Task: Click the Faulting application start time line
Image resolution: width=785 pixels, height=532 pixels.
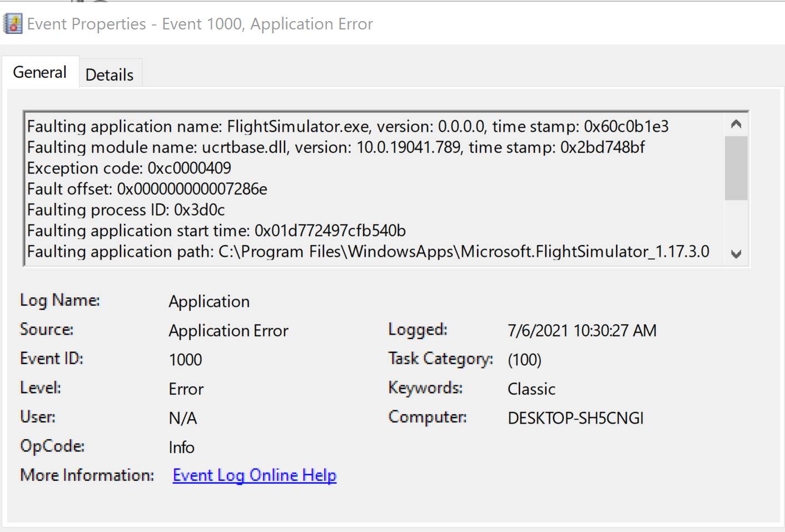Action: click(216, 231)
